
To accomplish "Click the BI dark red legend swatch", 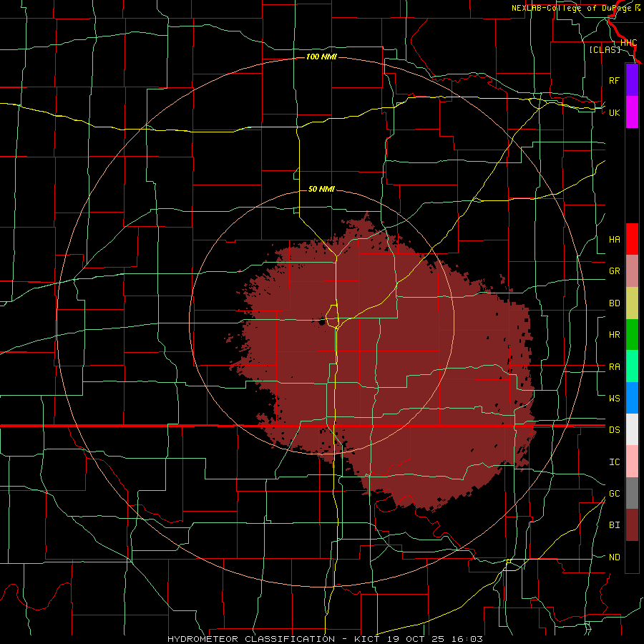I will (632, 525).
